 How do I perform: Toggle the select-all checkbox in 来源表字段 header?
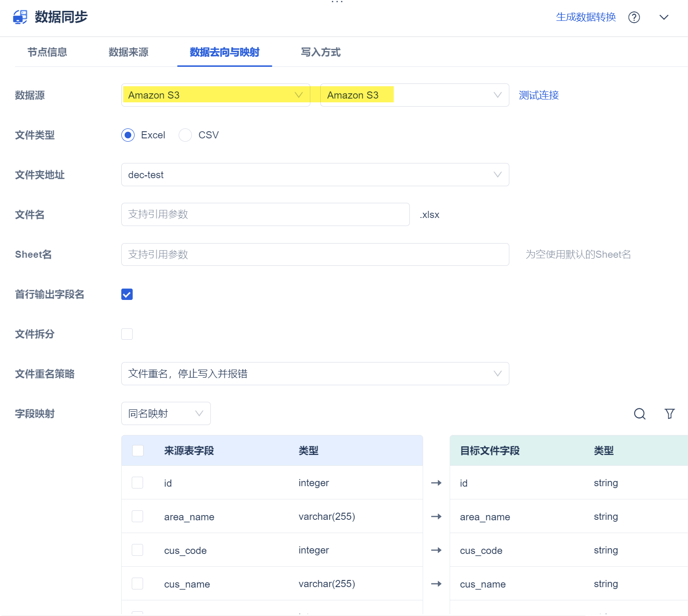(138, 451)
